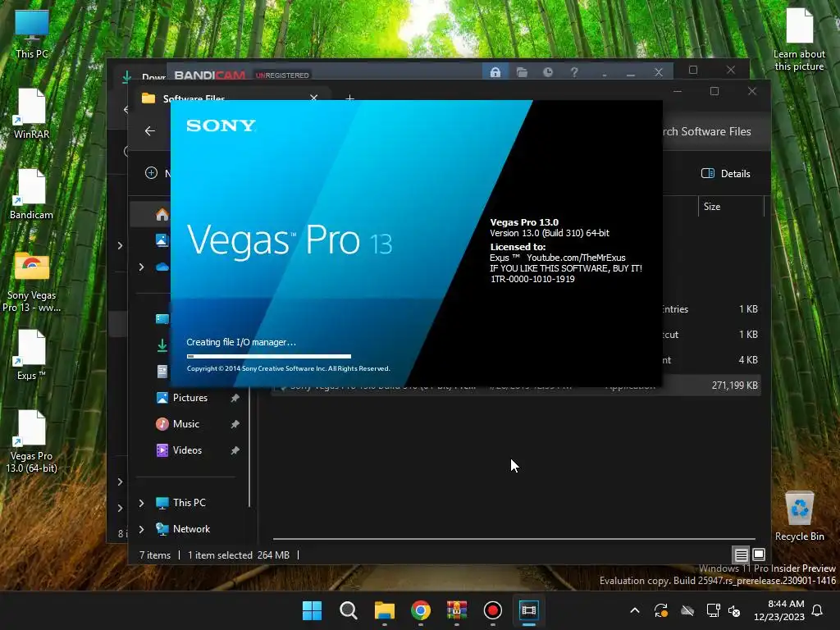
Task: Open Vegas Pro 13.0 (64-bit) desktop shortcut
Action: click(32, 441)
